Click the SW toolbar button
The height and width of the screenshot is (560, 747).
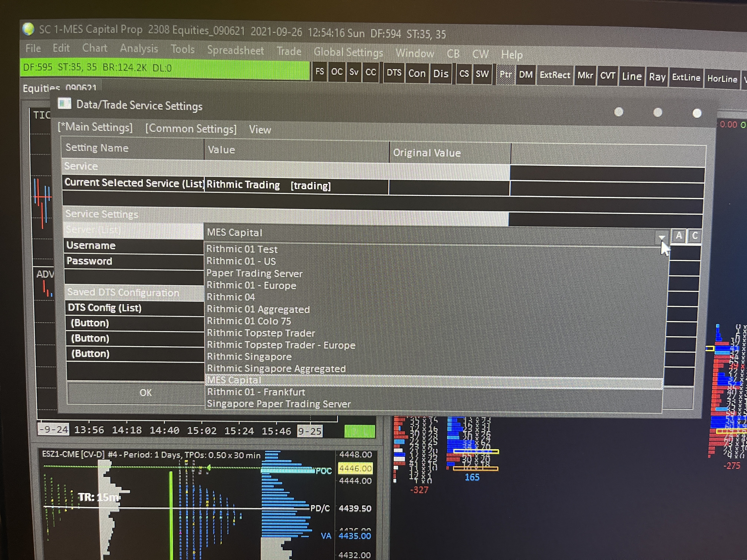pos(482,74)
